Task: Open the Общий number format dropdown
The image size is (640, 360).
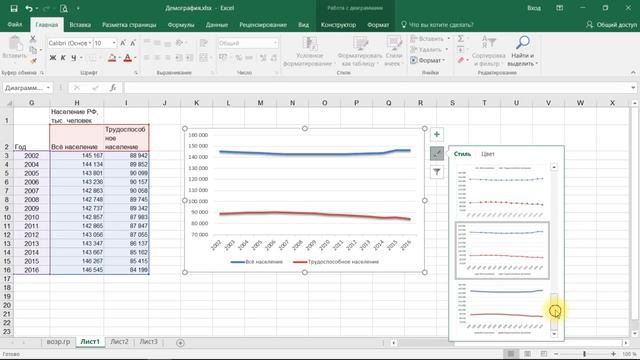Action: click(276, 43)
